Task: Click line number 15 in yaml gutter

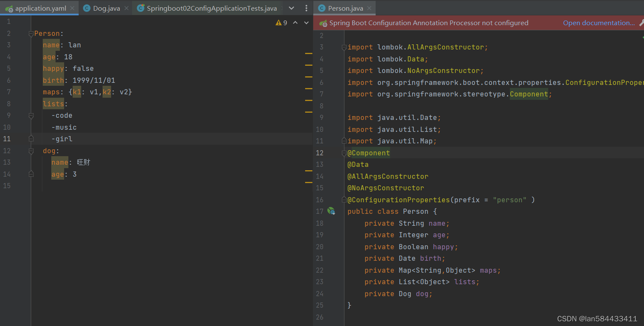Action: (6, 186)
